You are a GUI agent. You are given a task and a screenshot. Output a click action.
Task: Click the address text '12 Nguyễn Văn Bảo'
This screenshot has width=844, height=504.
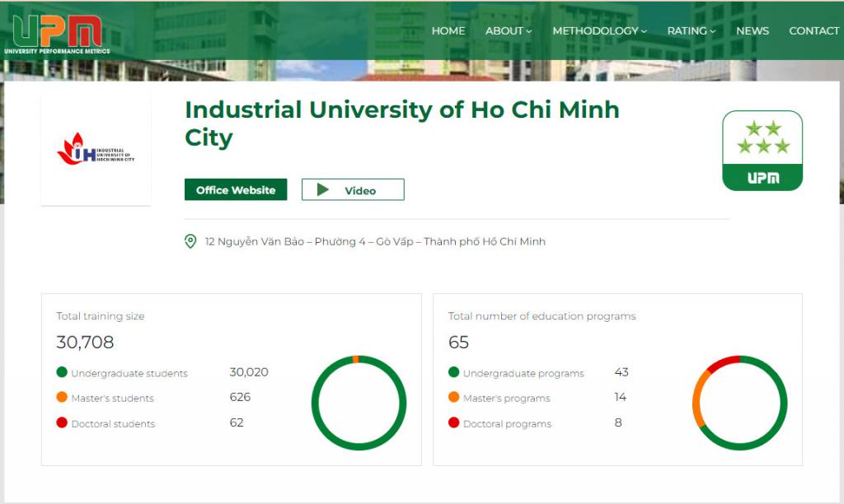coord(255,241)
